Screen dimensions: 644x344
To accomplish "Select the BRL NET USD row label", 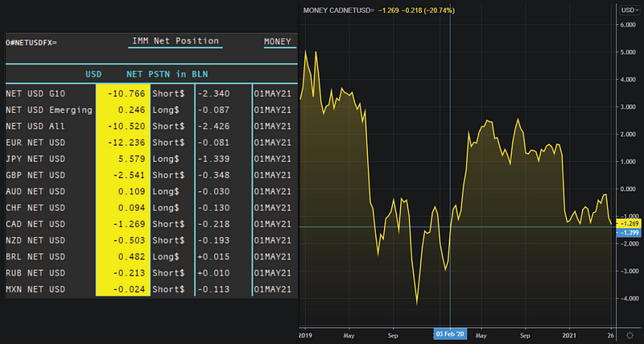I will pos(35,257).
